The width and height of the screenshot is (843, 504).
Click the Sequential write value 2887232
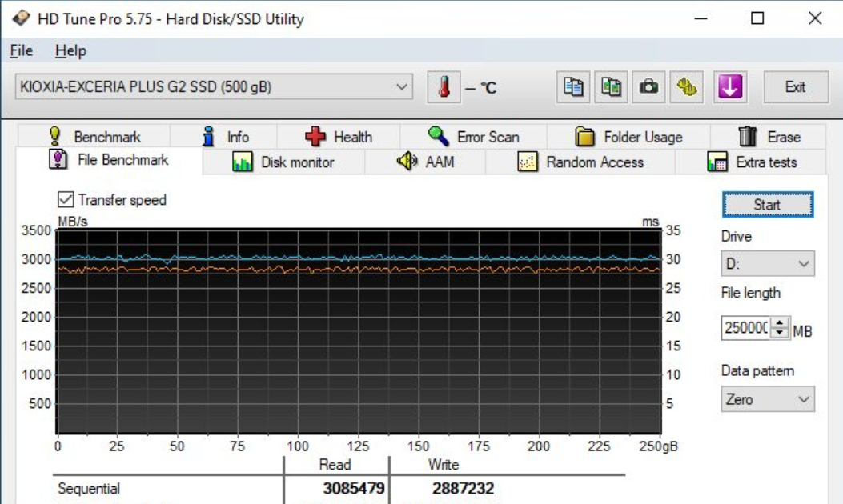coord(463,488)
